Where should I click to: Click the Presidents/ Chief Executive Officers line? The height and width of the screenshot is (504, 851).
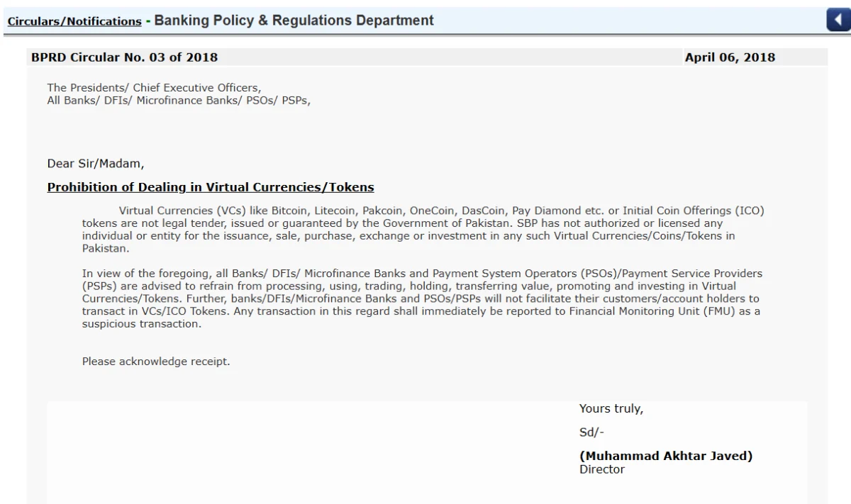pos(154,88)
